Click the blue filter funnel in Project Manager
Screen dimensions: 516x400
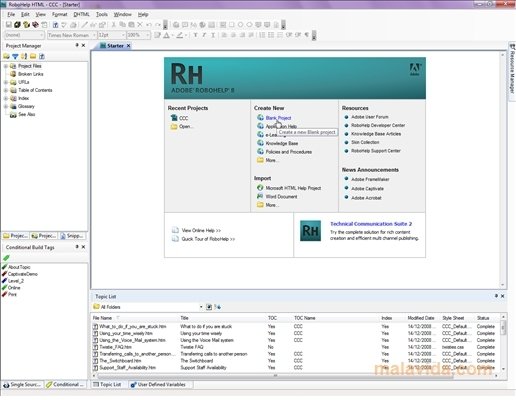15,56
